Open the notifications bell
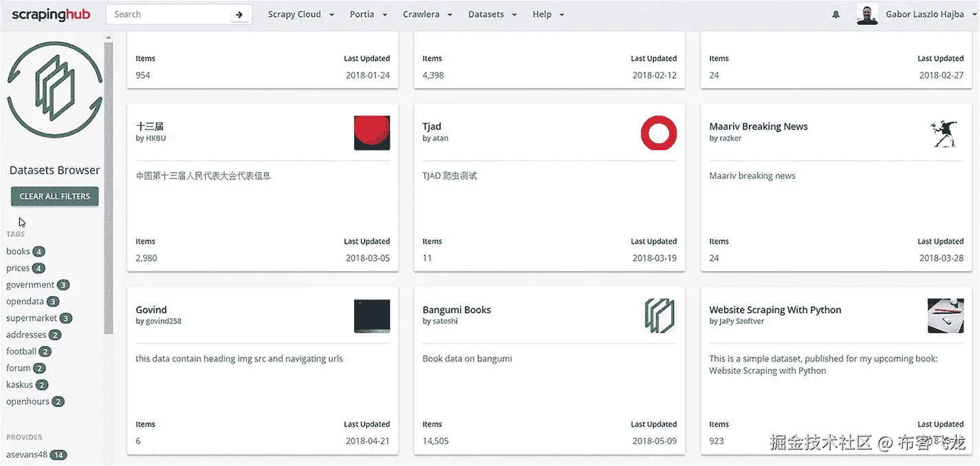This screenshot has width=980, height=466. (836, 14)
